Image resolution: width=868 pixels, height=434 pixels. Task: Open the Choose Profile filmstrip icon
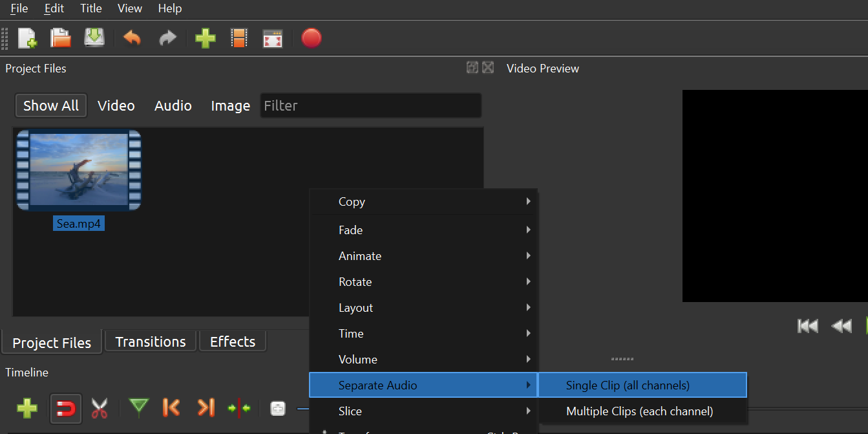tap(239, 39)
